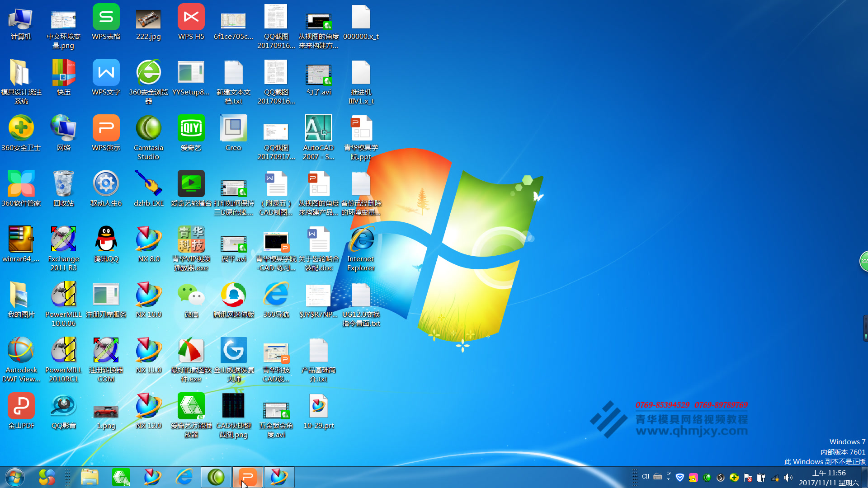868x488 pixels.
Task: Switch to Camtasia taskbar button
Action: 216,477
